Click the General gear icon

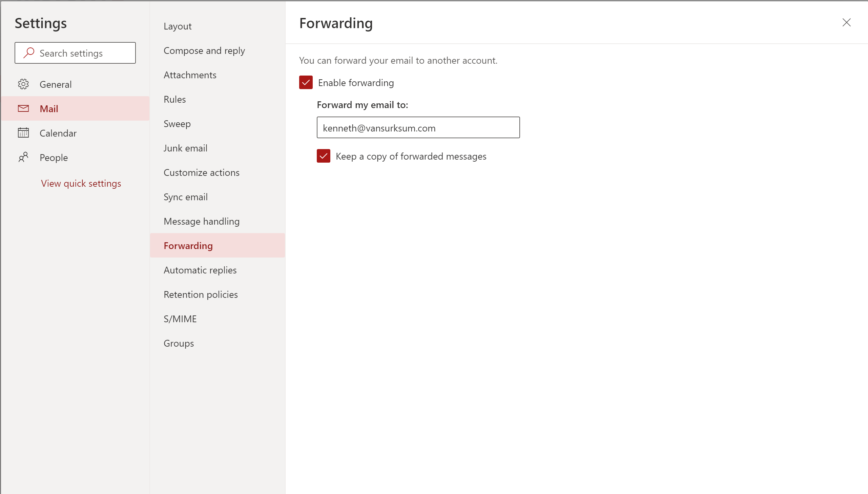pyautogui.click(x=23, y=84)
